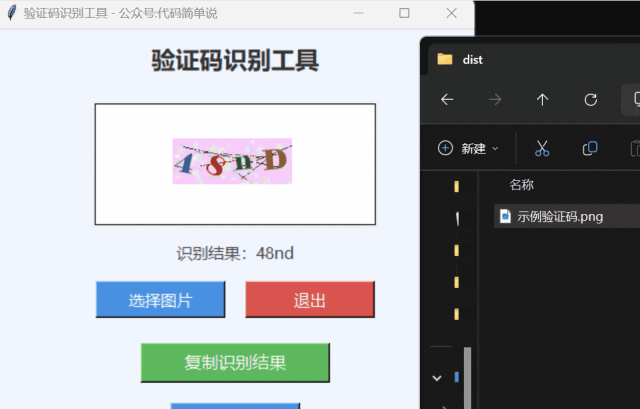Click the red 退出 button

pos(310,300)
